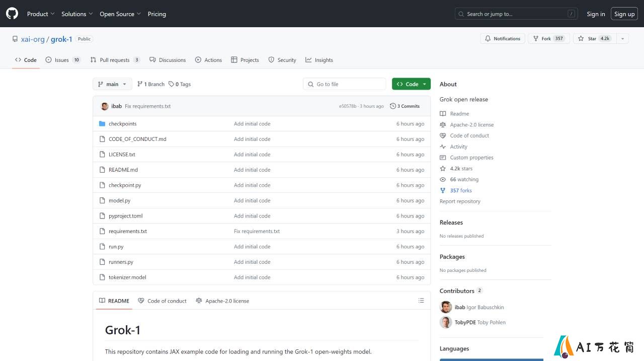
Task: Go to the Pricing page
Action: pos(157,14)
